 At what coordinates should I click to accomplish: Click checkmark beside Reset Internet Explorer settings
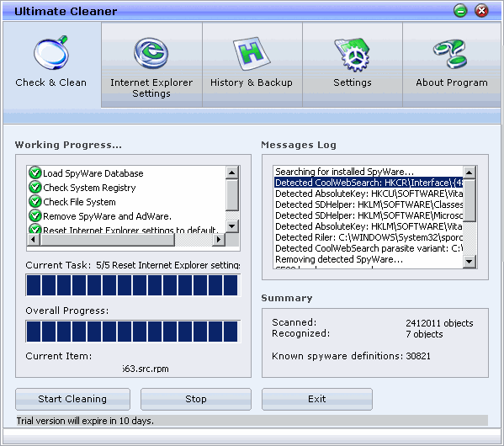(x=35, y=229)
